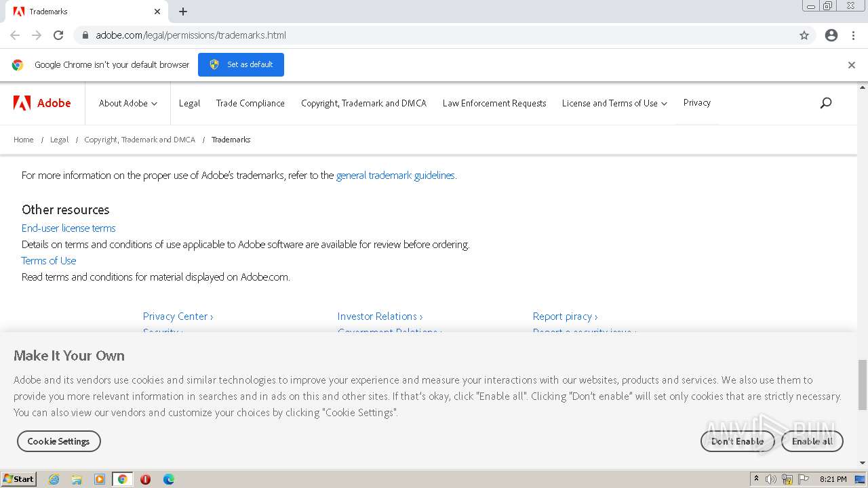Click the browser back arrow
The width and height of the screenshot is (868, 488).
[x=15, y=35]
